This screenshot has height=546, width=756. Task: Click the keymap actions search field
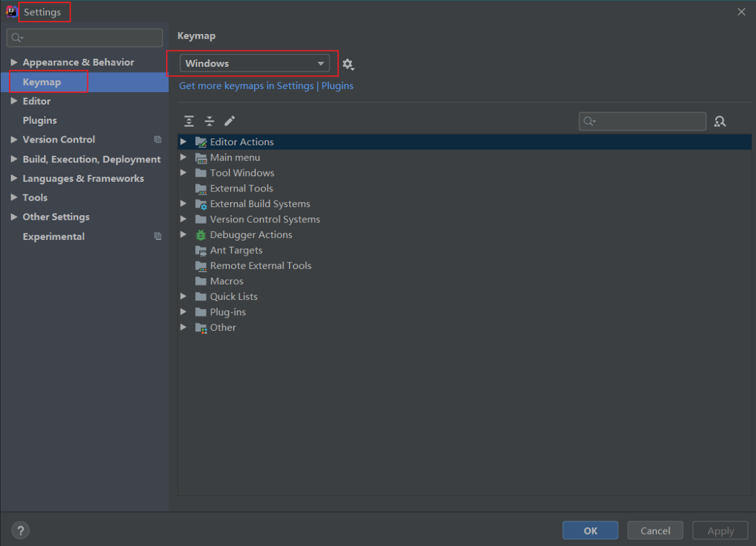[642, 121]
